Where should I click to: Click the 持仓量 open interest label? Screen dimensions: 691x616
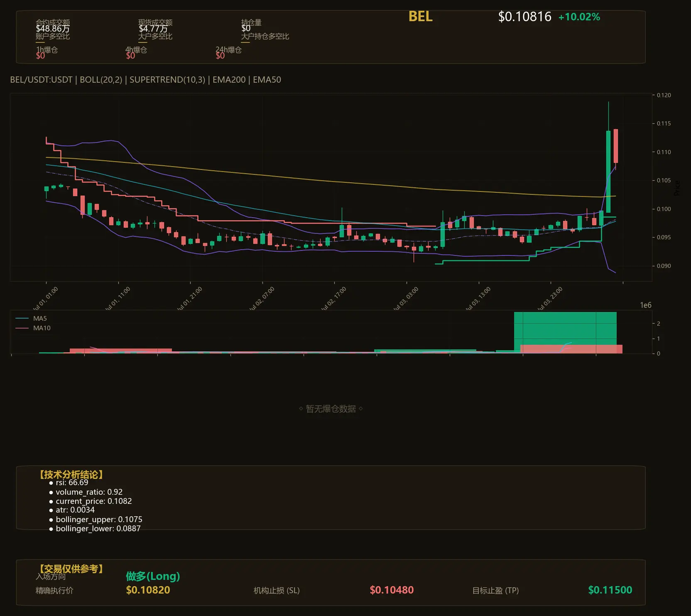click(251, 22)
